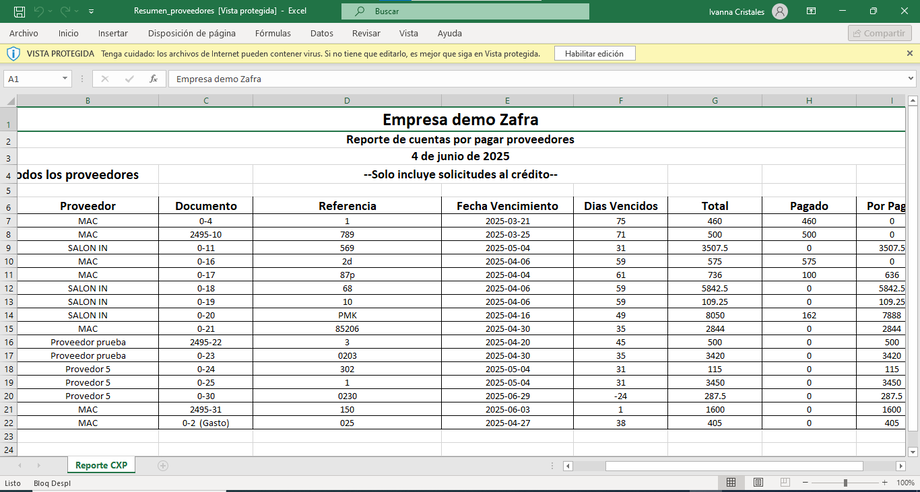
Task: Select column B header
Action: 87,101
